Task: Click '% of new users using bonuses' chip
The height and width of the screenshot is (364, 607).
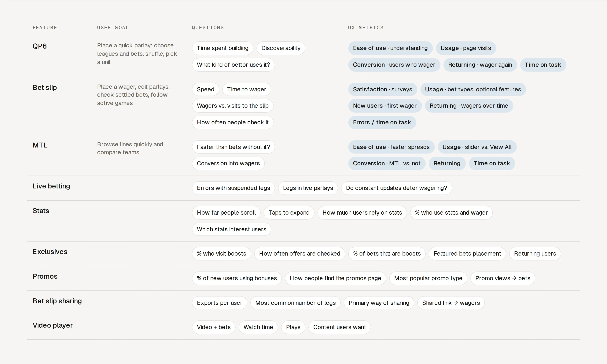Action: (237, 278)
